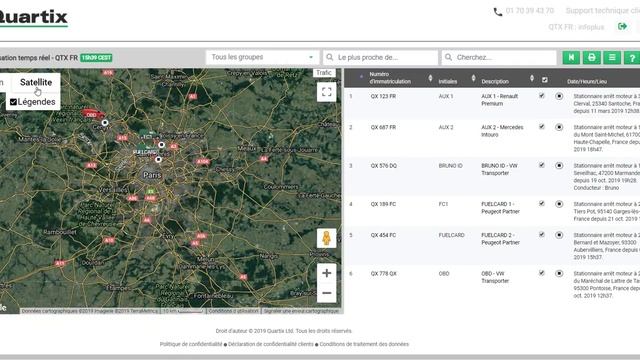
Task: Zoom in with the map plus button
Action: (x=327, y=273)
